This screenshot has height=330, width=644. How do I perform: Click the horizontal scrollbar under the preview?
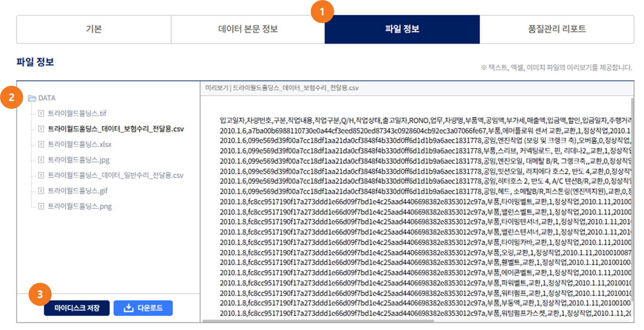coord(318,321)
